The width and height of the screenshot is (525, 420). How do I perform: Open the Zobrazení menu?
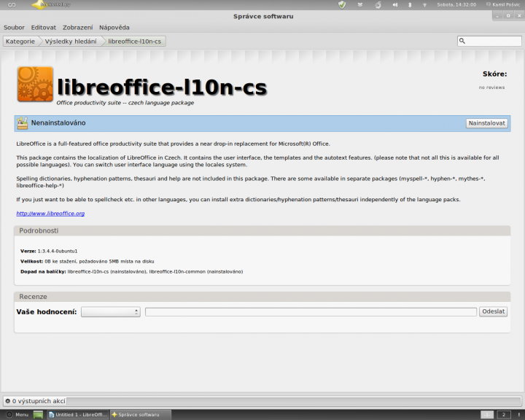78,28
